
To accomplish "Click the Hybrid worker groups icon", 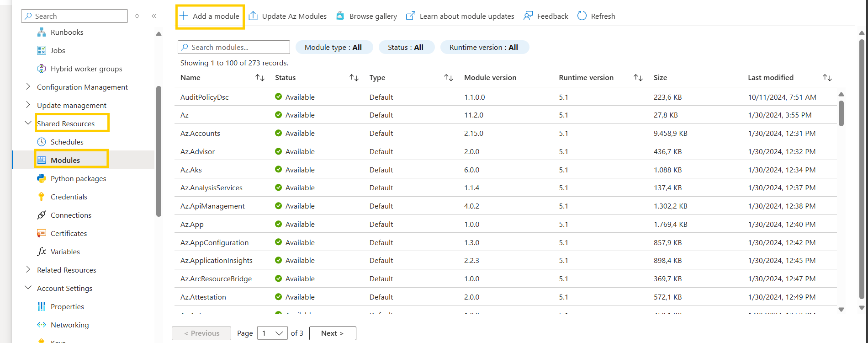I will [42, 69].
